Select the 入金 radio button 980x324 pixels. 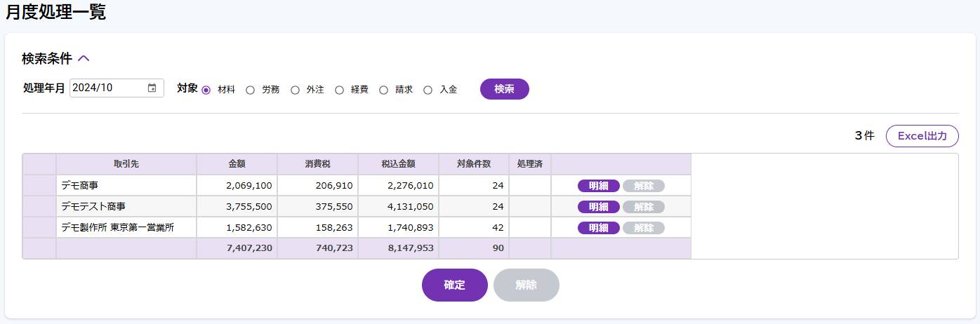coord(428,90)
